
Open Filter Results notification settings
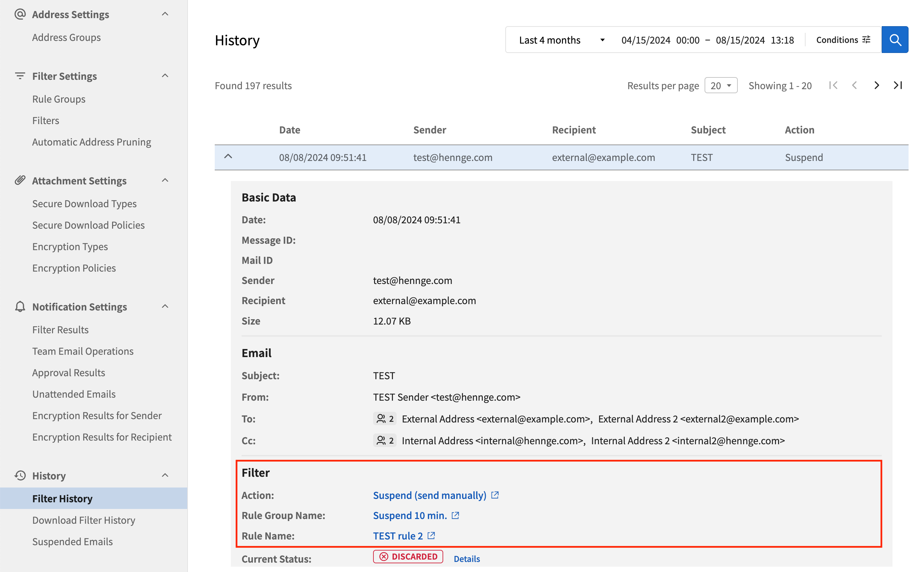(60, 330)
